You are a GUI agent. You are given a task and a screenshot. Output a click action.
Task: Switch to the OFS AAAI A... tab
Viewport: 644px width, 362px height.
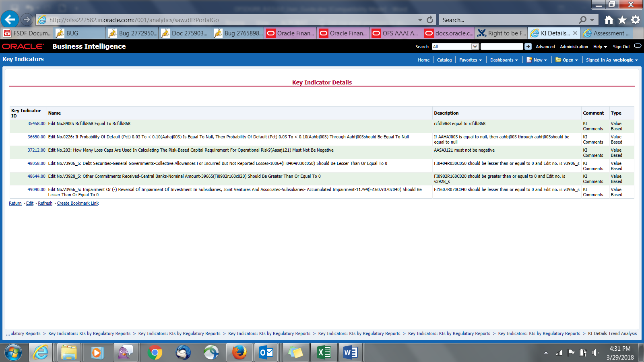pos(396,33)
